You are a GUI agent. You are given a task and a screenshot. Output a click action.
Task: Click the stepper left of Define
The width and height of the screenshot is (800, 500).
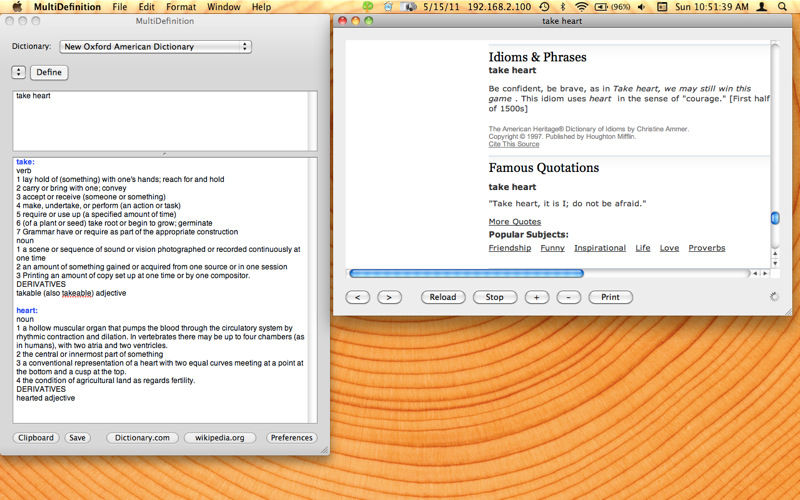pos(18,72)
